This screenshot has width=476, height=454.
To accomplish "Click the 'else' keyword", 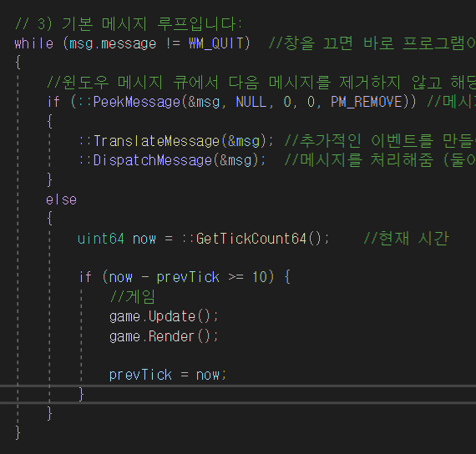I will click(61, 199).
